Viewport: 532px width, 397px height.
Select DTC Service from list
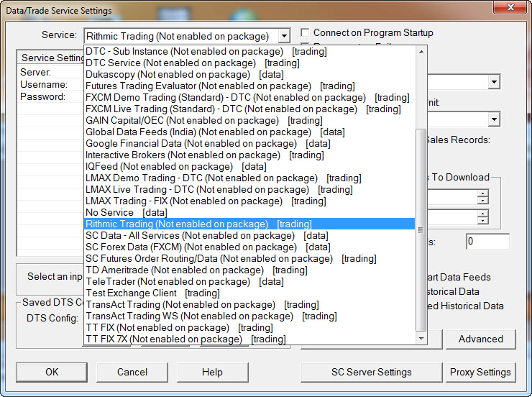click(x=249, y=63)
